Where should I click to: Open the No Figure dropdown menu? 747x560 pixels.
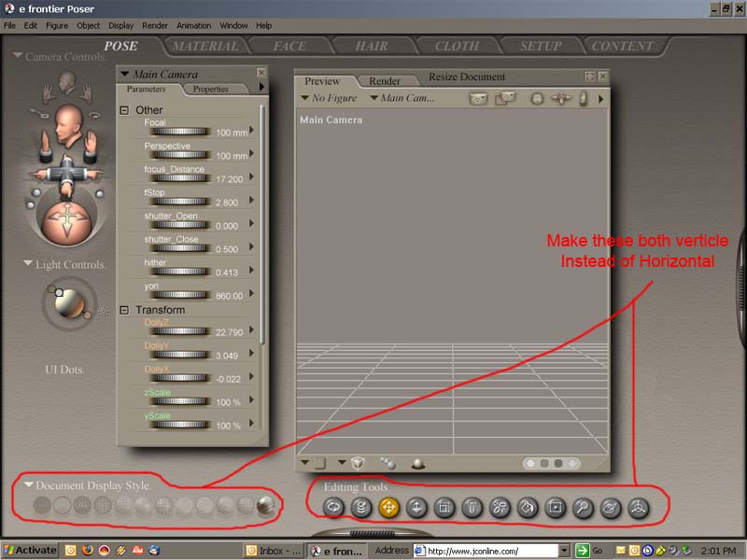330,98
